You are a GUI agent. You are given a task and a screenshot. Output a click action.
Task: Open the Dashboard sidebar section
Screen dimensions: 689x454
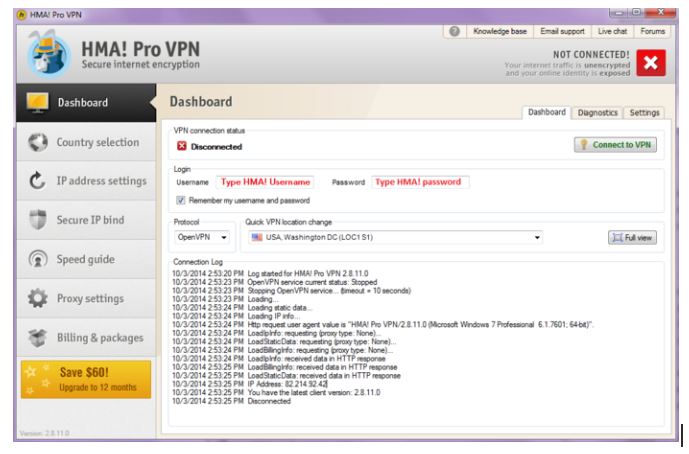click(86, 102)
